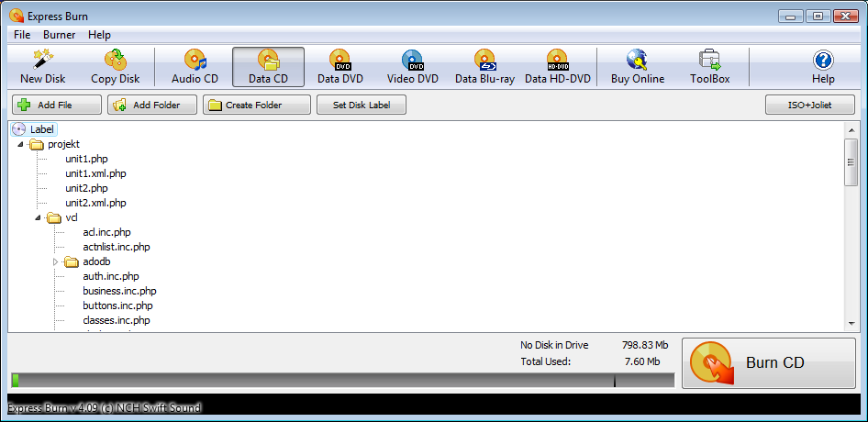Open the Copy Disk tool

[x=115, y=67]
